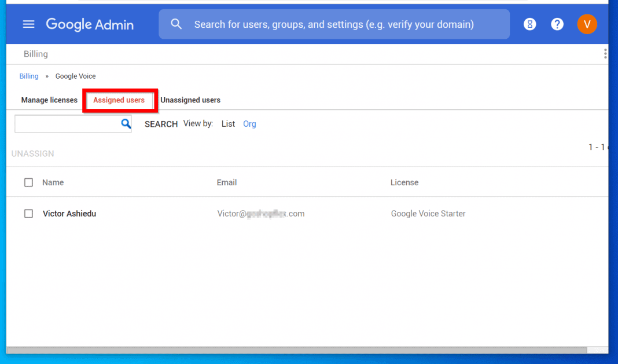Switch to the Manage licenses tab

click(49, 100)
